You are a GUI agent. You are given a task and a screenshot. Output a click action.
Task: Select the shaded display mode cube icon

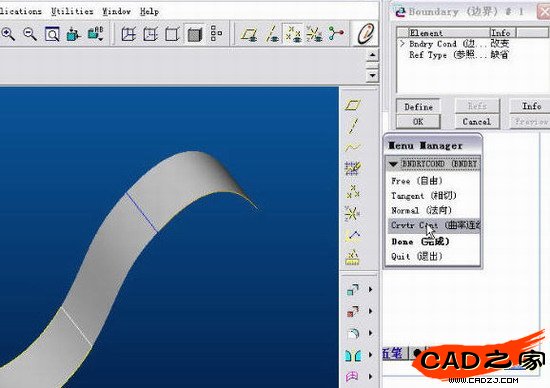click(x=195, y=34)
